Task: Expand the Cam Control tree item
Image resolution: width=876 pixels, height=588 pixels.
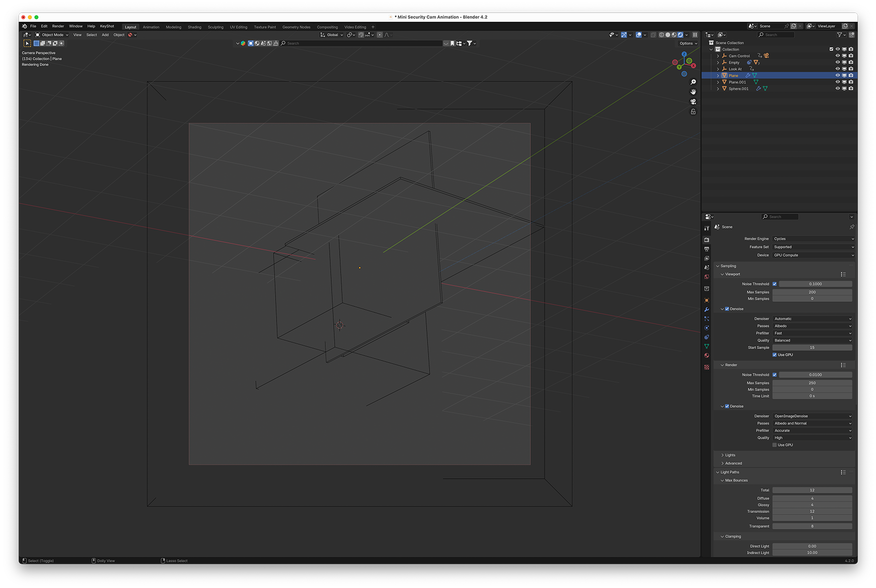Action: 718,56
